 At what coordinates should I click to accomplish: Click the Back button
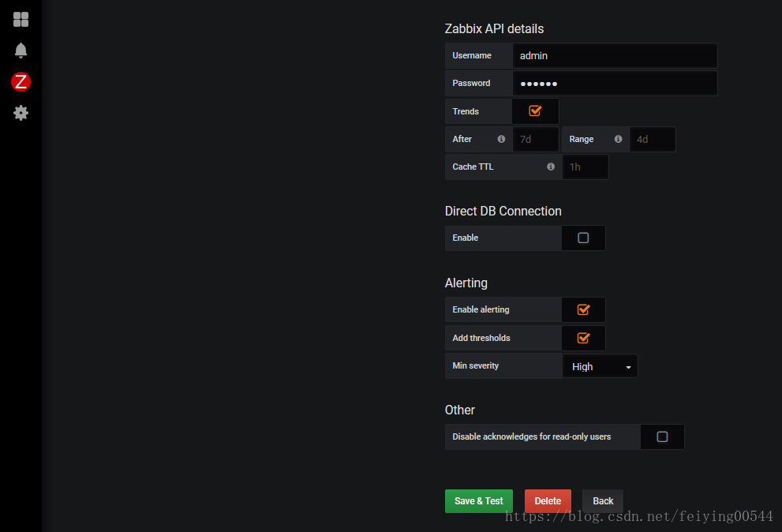[x=602, y=501]
